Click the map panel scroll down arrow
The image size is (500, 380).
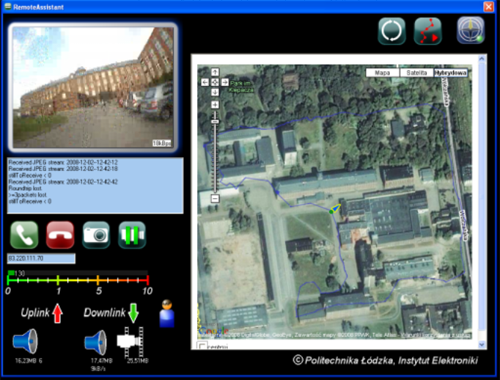[482, 344]
